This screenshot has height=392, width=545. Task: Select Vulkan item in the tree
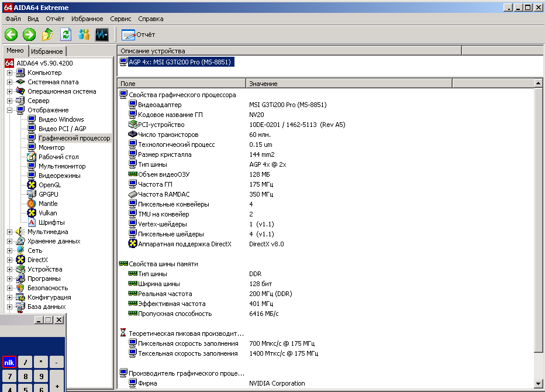(47, 213)
